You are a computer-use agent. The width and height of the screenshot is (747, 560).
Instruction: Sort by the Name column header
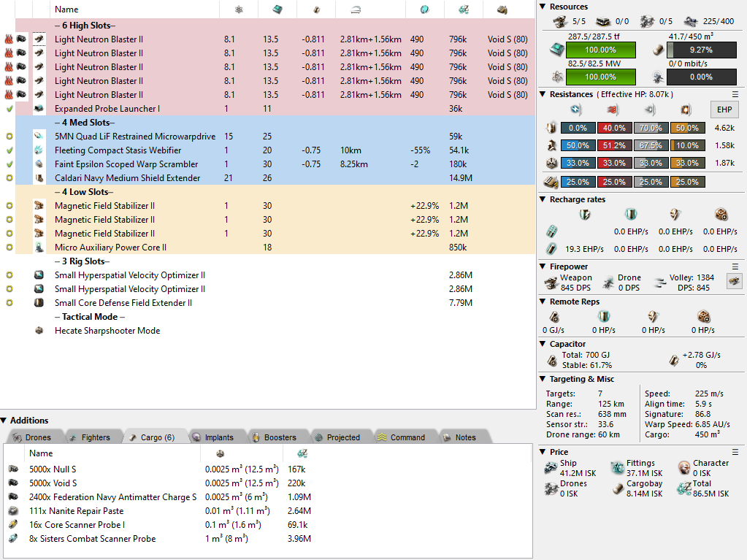coord(66,9)
